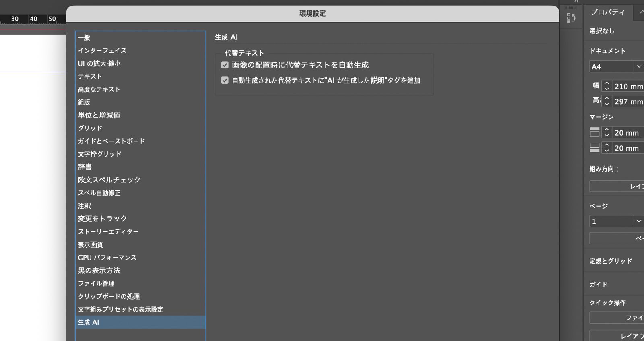644x341 pixels.
Task: Click the top margin stepper arrows
Action: point(607,132)
